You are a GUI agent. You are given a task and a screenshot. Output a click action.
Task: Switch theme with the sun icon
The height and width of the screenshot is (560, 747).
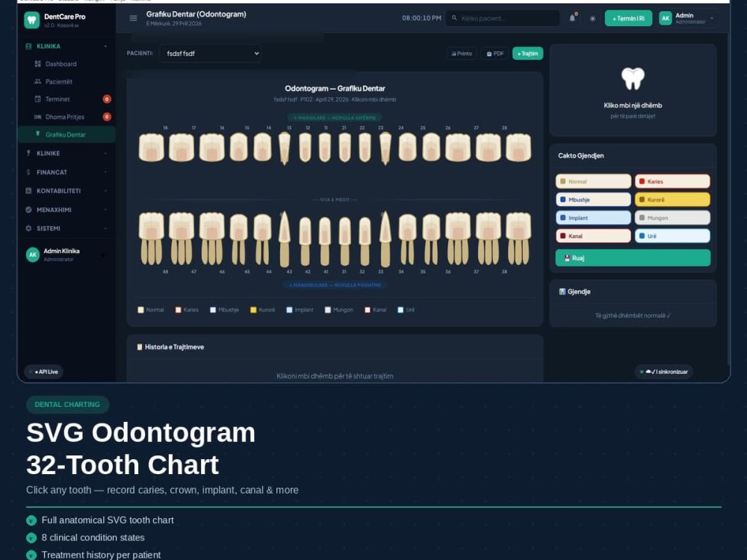pos(592,19)
